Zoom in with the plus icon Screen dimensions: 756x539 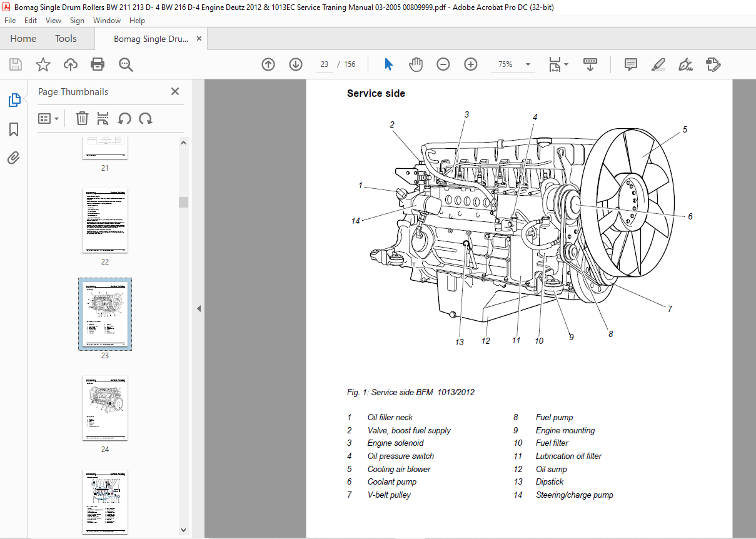tap(471, 64)
